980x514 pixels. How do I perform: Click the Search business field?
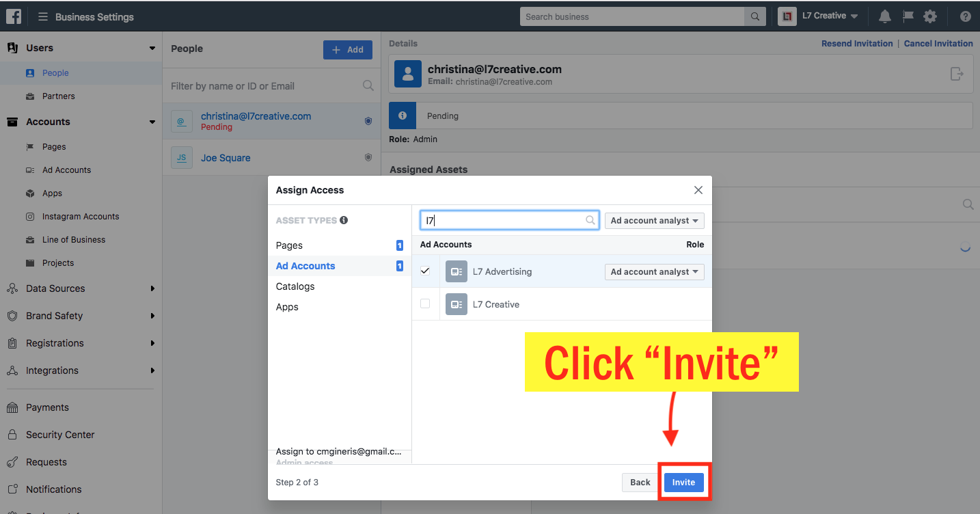[x=632, y=16]
